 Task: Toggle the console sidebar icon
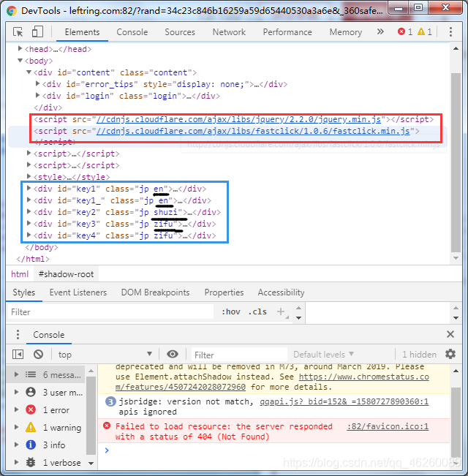[18, 355]
